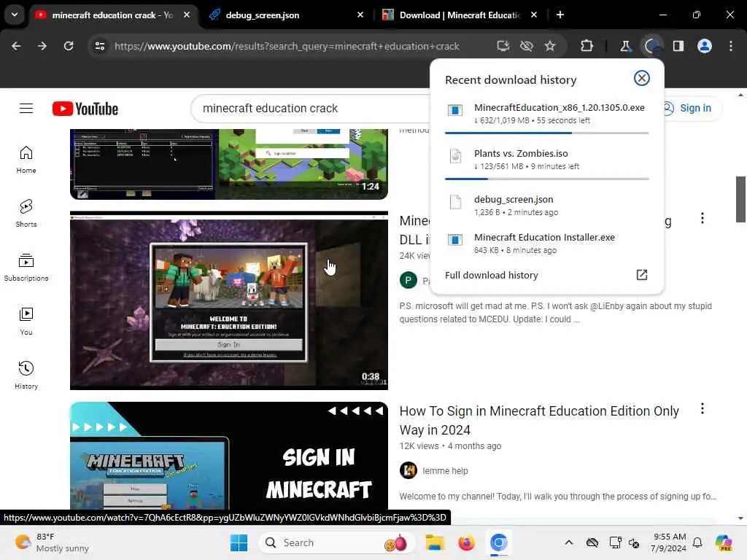Show hidden system tray icons
The width and height of the screenshot is (747, 560).
click(569, 542)
